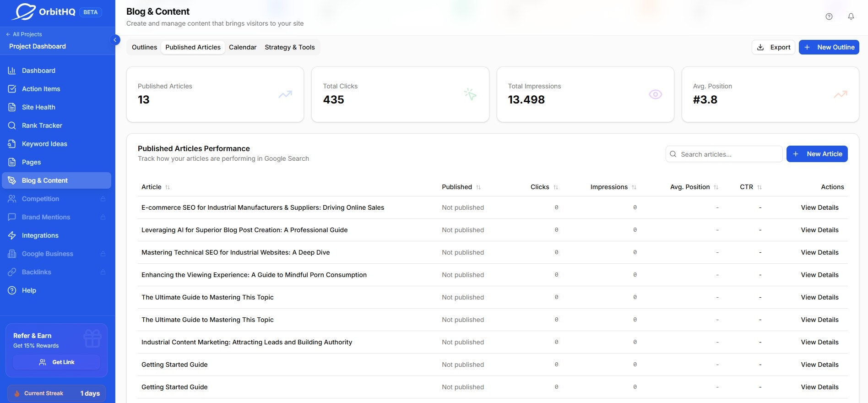Screen dimensions: 868x403
Task: Click the New Article button
Action: 817,154
